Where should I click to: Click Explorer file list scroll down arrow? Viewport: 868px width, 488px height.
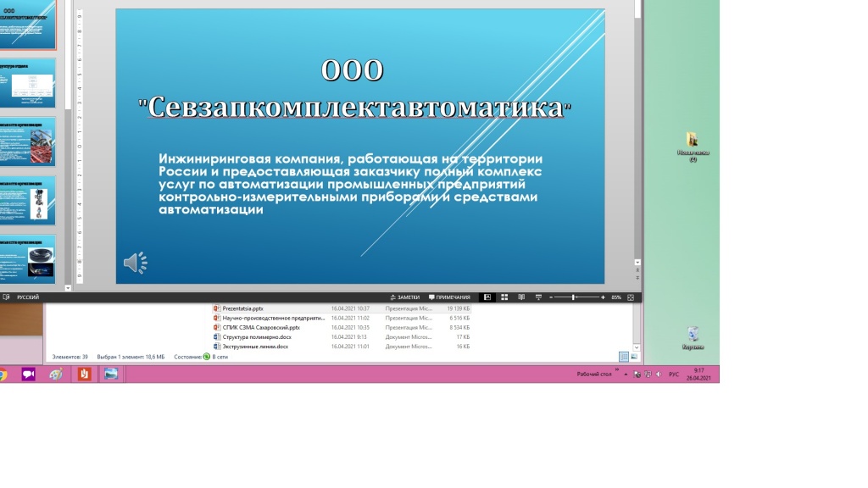(x=637, y=347)
